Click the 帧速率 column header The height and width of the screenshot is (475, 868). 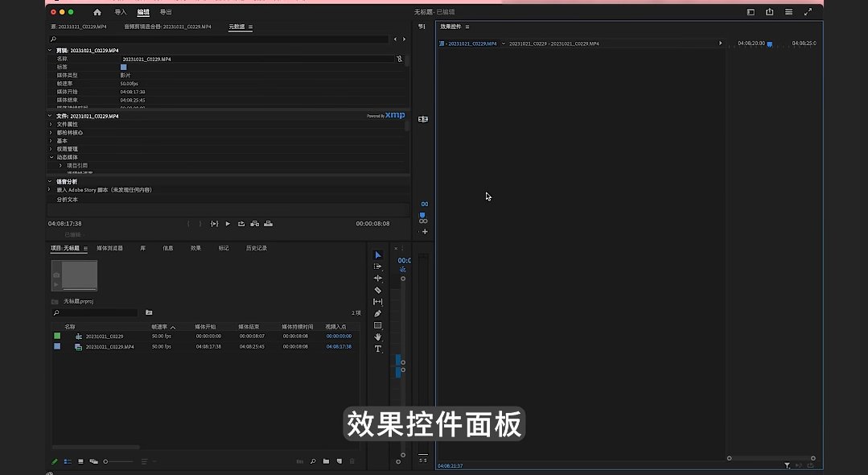(159, 327)
